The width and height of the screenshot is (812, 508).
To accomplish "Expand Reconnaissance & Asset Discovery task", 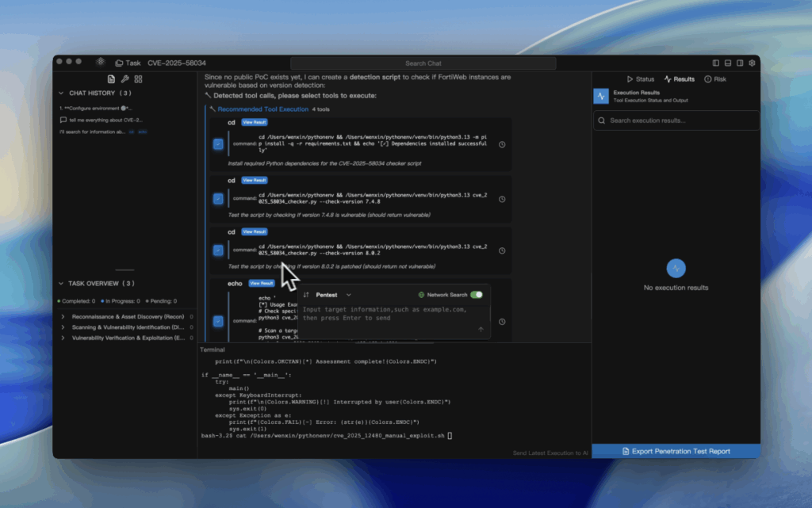I will click(x=63, y=316).
